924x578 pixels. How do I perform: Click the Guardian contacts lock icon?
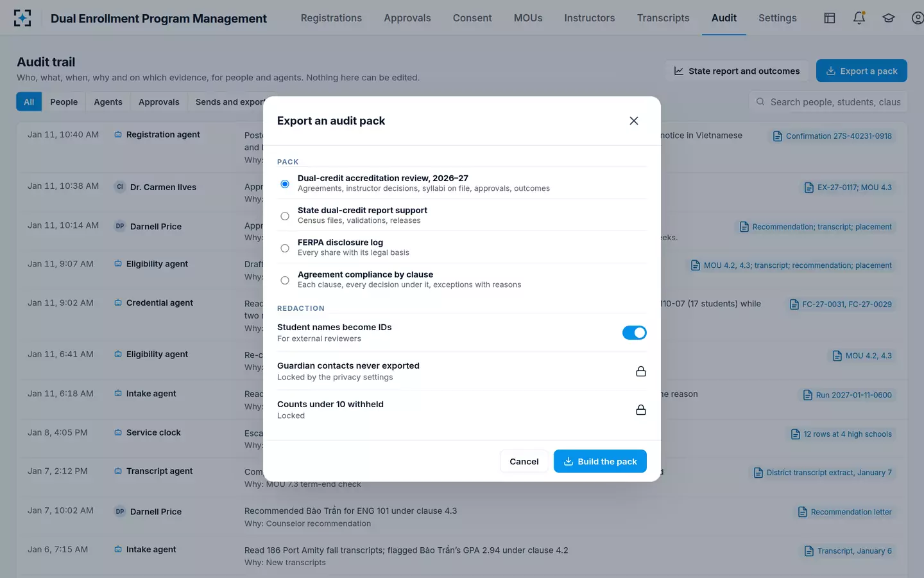641,371
